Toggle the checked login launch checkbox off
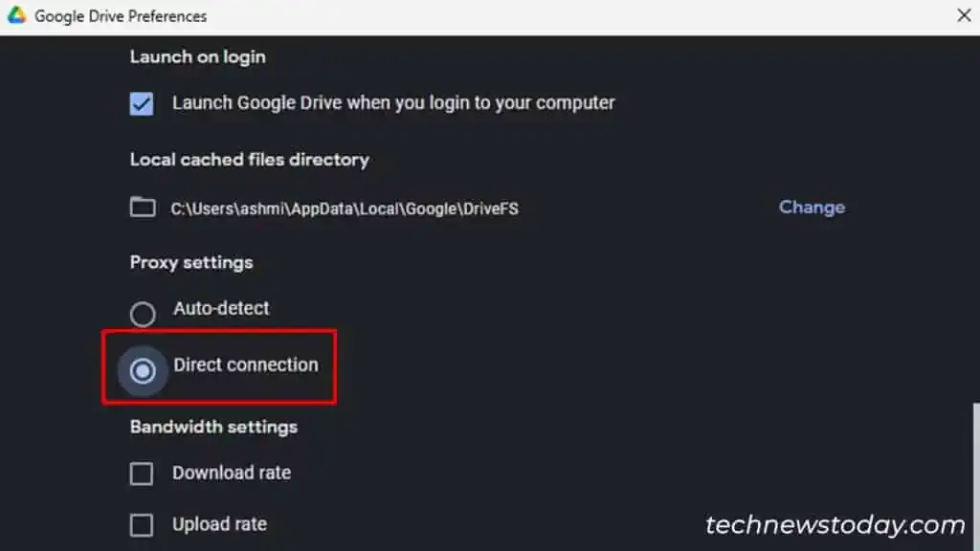The image size is (980, 551). [141, 103]
